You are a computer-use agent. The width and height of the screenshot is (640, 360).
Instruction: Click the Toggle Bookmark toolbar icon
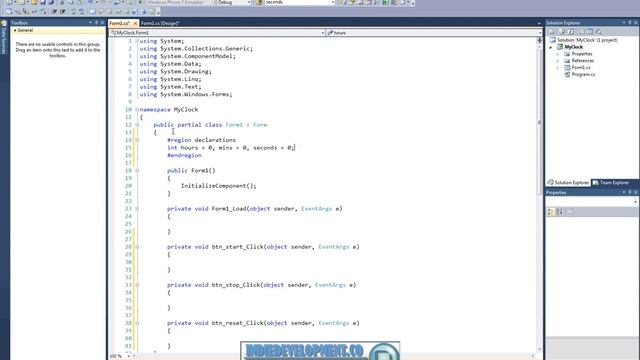coord(93,12)
